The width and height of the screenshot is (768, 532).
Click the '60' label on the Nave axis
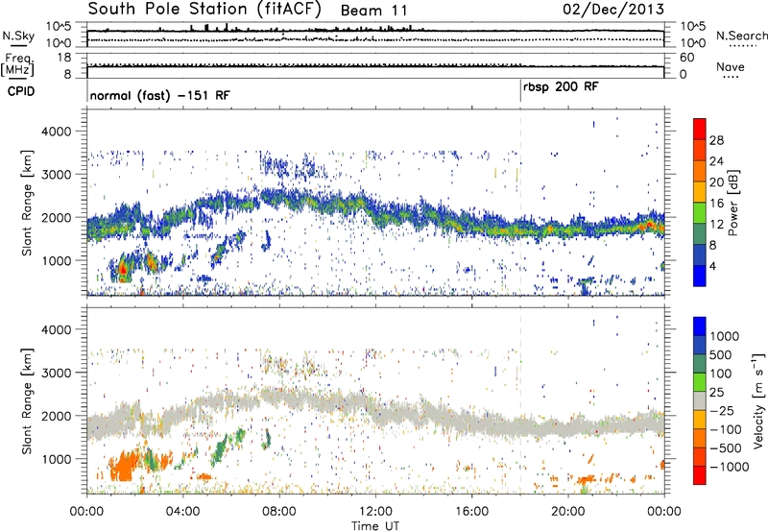(687, 58)
